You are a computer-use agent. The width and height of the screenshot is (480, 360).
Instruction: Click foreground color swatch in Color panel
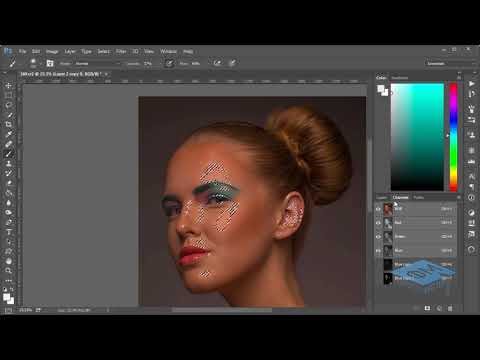pyautogui.click(x=381, y=89)
